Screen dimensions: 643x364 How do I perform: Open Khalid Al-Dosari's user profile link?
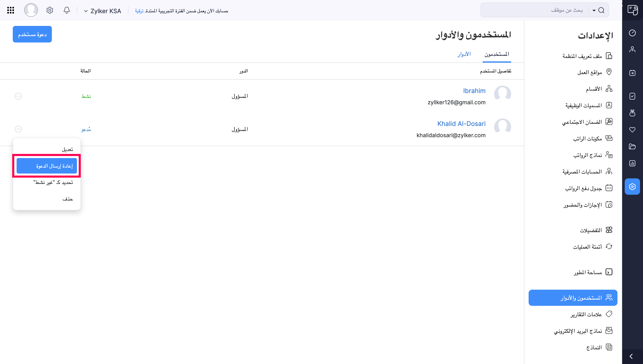tap(461, 124)
